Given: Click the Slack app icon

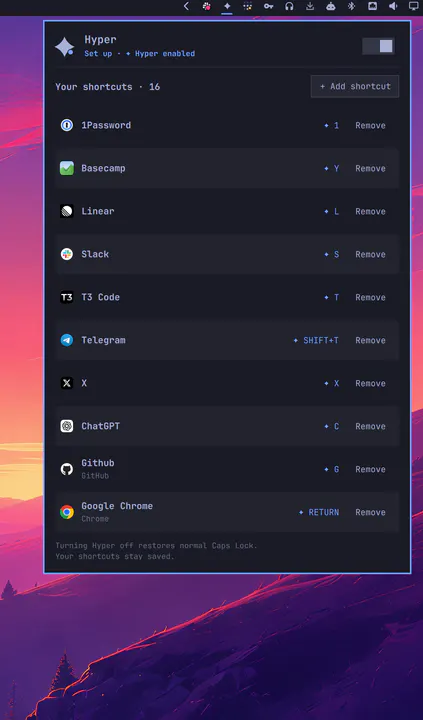Looking at the screenshot, I should click(x=67, y=254).
